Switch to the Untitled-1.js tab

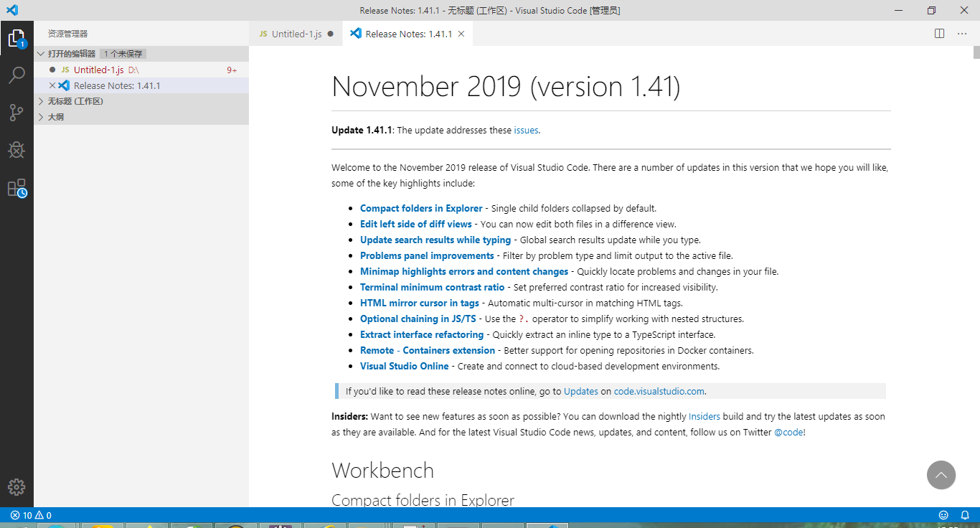click(x=296, y=34)
